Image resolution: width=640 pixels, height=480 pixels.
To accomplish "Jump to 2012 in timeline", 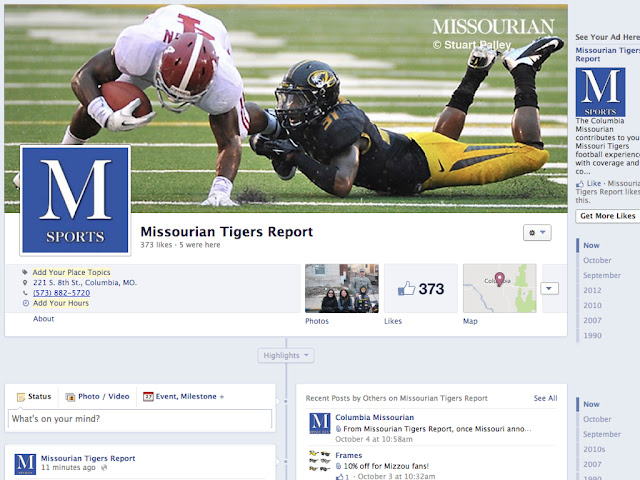I will point(592,291).
